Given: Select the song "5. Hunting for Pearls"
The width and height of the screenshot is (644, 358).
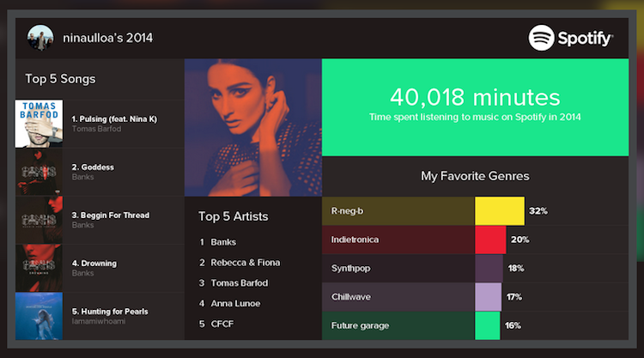Looking at the screenshot, I should click(x=110, y=311).
